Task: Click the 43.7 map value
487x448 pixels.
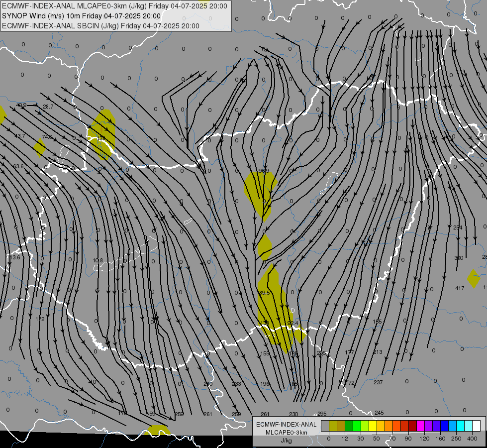Action: pyautogui.click(x=19, y=136)
